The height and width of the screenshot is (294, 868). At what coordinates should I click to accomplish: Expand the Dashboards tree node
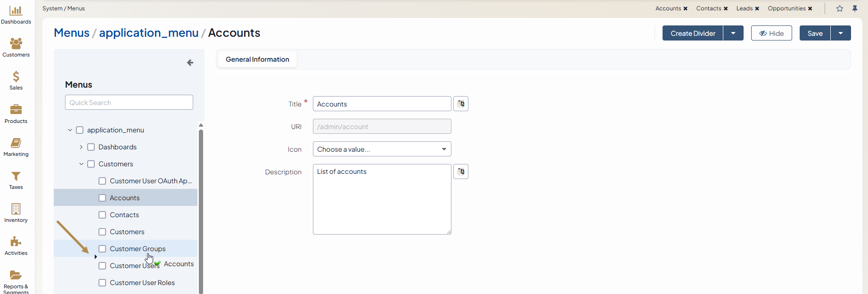pos(81,147)
